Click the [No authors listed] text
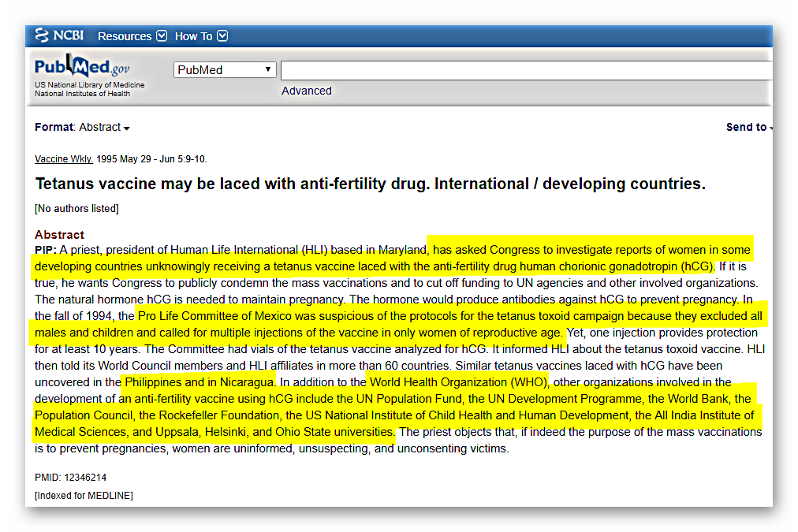Viewport: 798px width, 532px height. tap(76, 208)
